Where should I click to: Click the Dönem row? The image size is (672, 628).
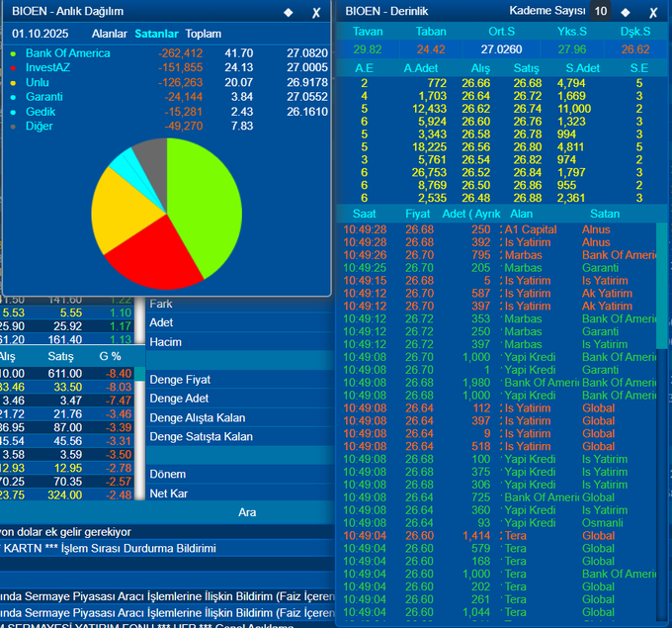click(240, 475)
